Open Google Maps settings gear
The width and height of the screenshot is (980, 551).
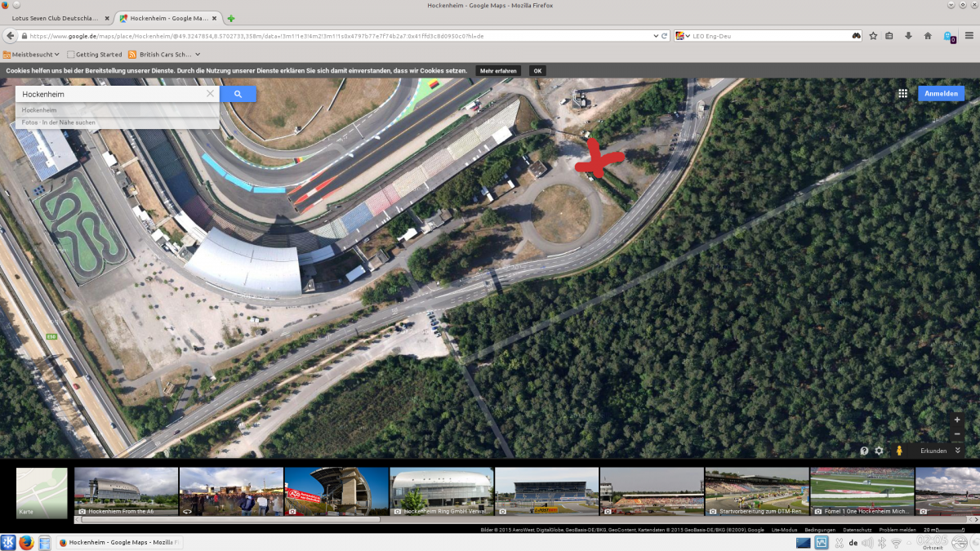tap(880, 451)
